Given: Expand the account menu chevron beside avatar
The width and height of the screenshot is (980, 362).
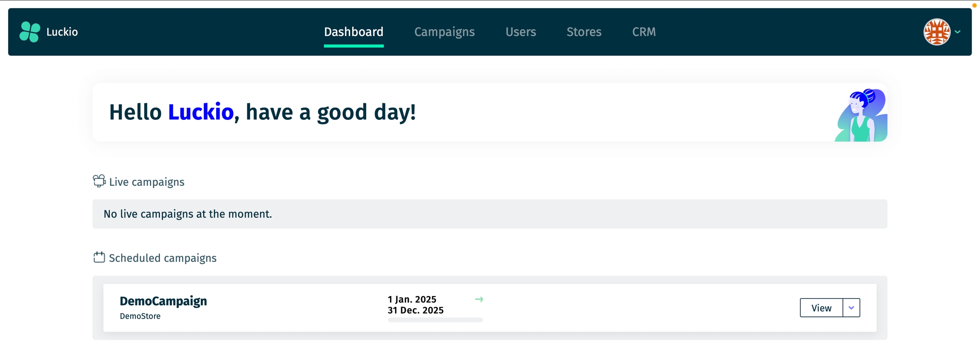Looking at the screenshot, I should 958,32.
